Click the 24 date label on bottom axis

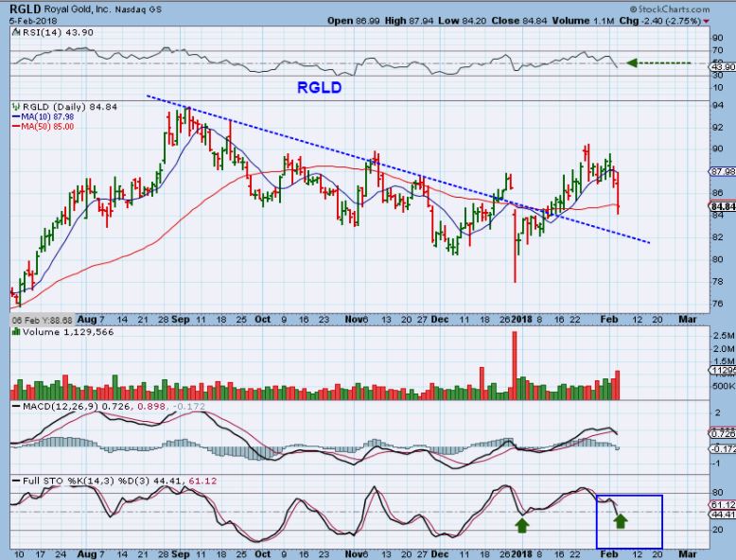tap(61, 554)
